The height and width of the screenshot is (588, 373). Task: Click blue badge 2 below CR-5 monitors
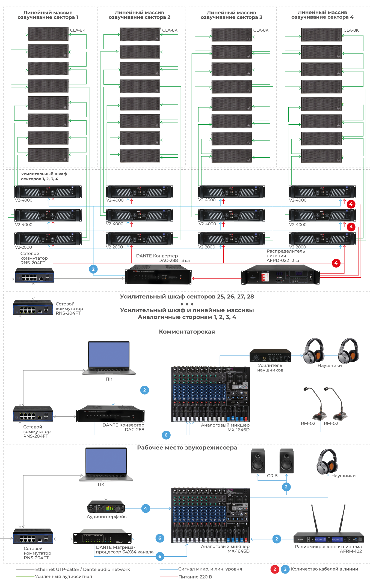tap(286, 487)
